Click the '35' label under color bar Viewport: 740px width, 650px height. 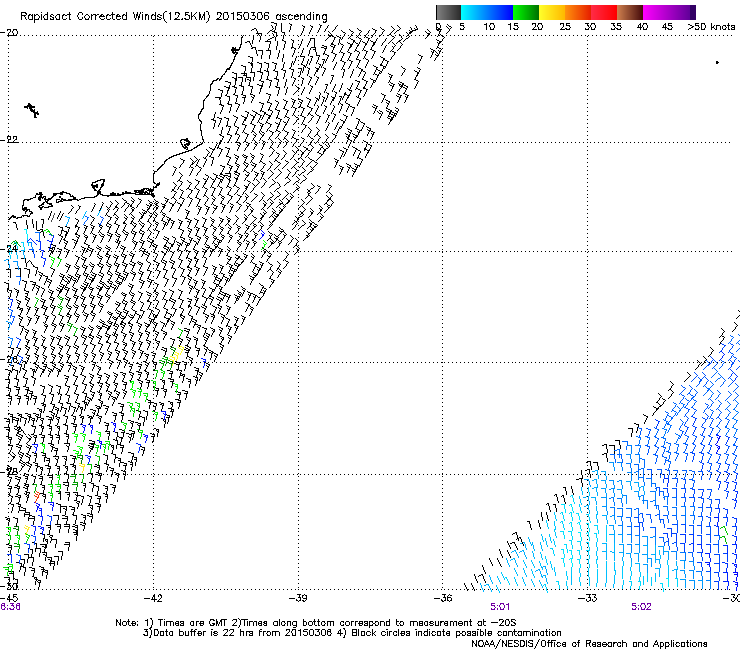(x=616, y=27)
